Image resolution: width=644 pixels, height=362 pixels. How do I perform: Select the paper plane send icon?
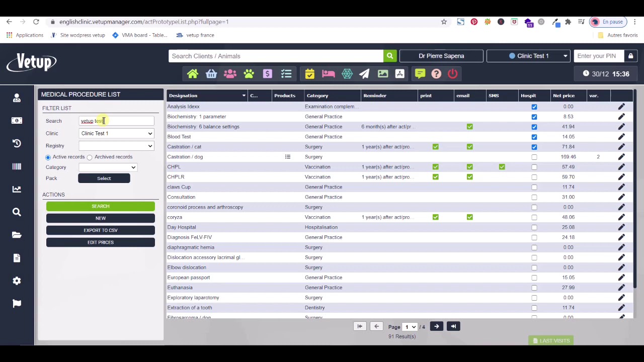[364, 74]
